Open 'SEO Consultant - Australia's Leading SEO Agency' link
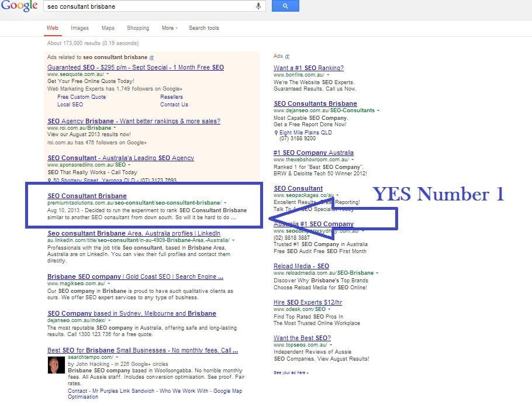This screenshot has width=532, height=408. click(x=121, y=158)
